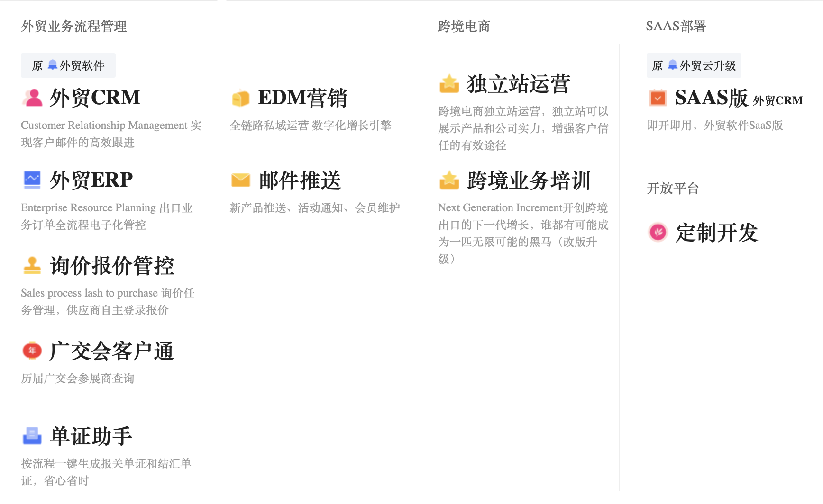Select the 定制开发 menu entry
The width and height of the screenshot is (823, 504).
click(717, 233)
